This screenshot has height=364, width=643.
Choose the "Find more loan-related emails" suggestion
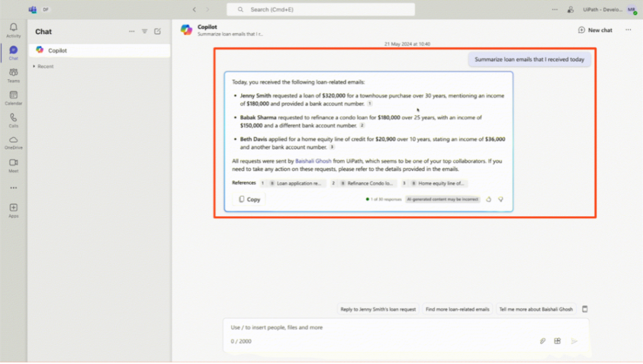tap(457, 309)
